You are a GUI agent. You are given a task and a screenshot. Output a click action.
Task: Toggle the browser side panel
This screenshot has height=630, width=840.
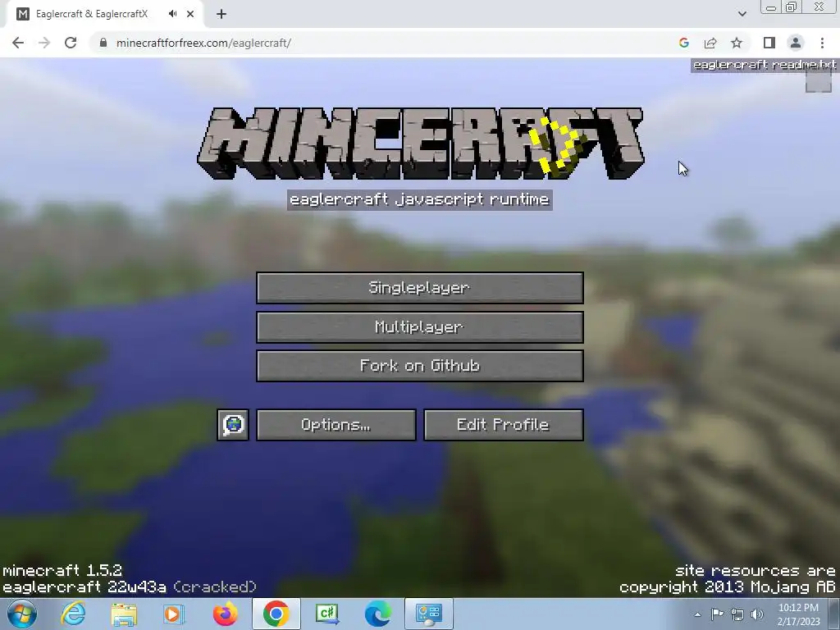tap(769, 43)
